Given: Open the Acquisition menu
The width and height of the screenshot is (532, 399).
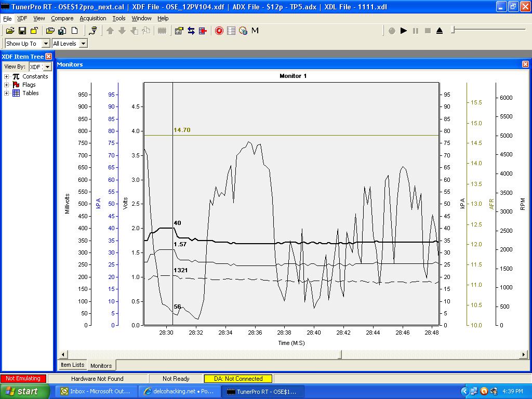Looking at the screenshot, I should [x=92, y=18].
